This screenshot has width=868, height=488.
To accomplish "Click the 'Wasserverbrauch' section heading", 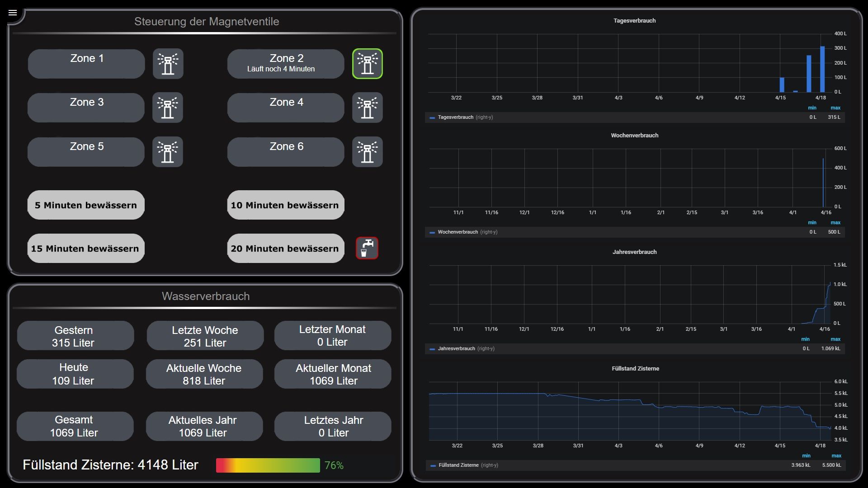I will click(206, 296).
